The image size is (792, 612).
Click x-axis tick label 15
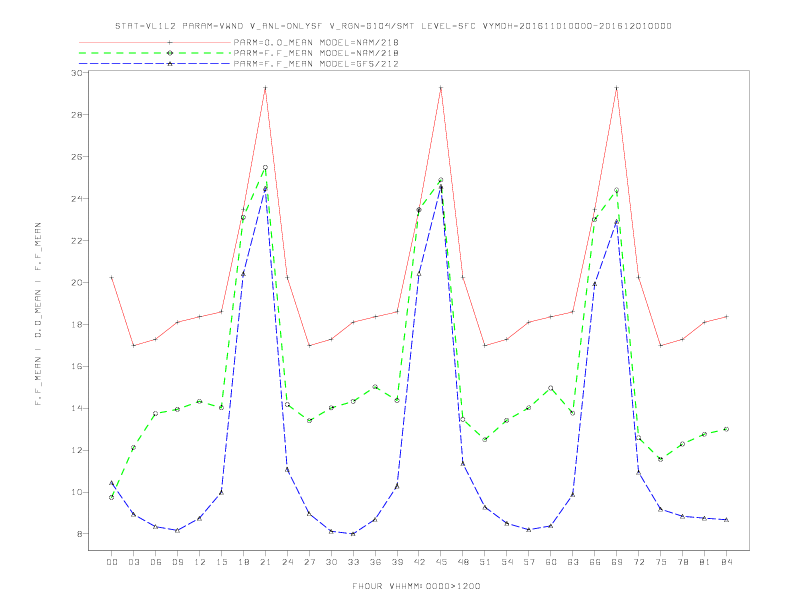pos(221,562)
